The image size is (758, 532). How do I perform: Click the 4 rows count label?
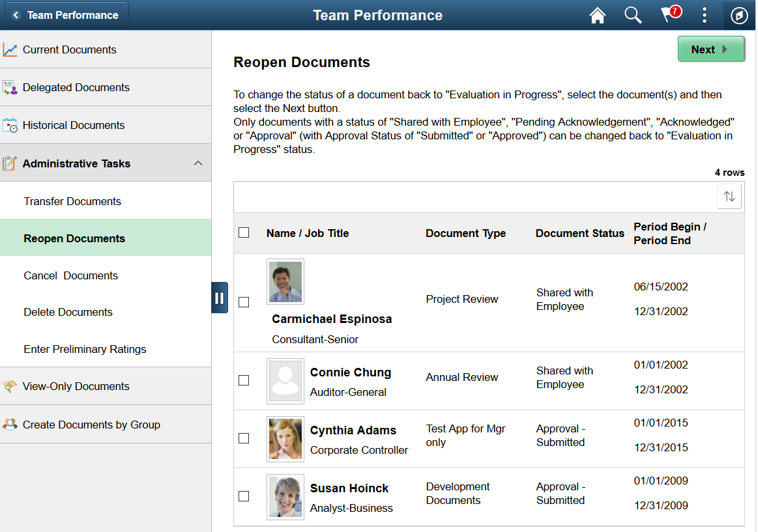[729, 173]
